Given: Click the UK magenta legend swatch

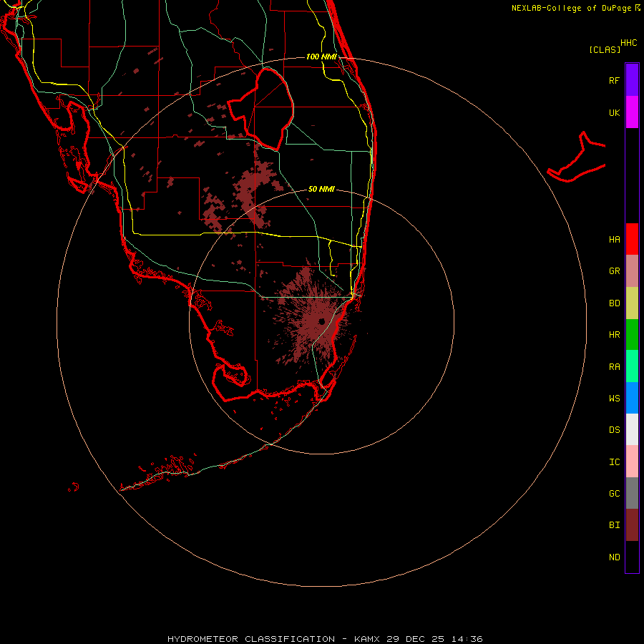Looking at the screenshot, I should [632, 112].
